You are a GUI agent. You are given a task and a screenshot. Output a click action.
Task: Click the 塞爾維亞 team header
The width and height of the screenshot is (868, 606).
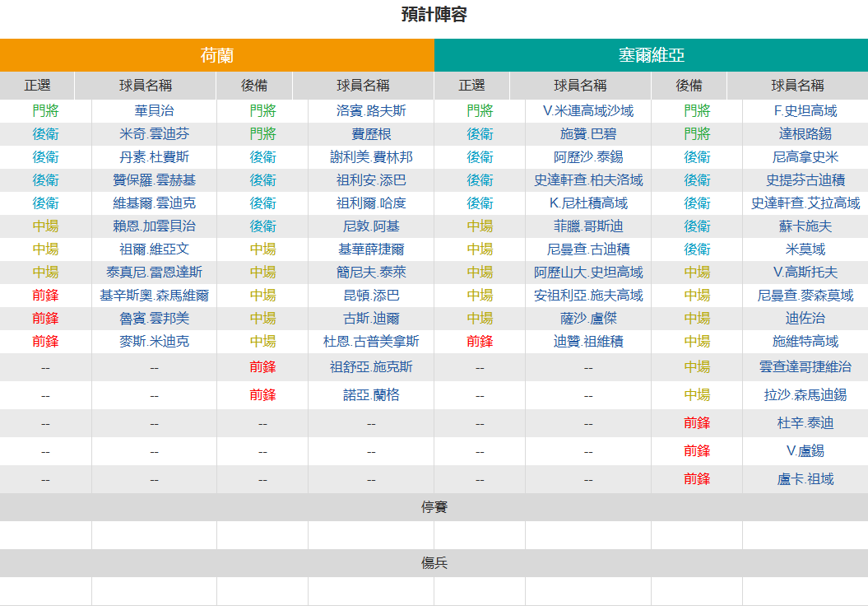pos(651,55)
